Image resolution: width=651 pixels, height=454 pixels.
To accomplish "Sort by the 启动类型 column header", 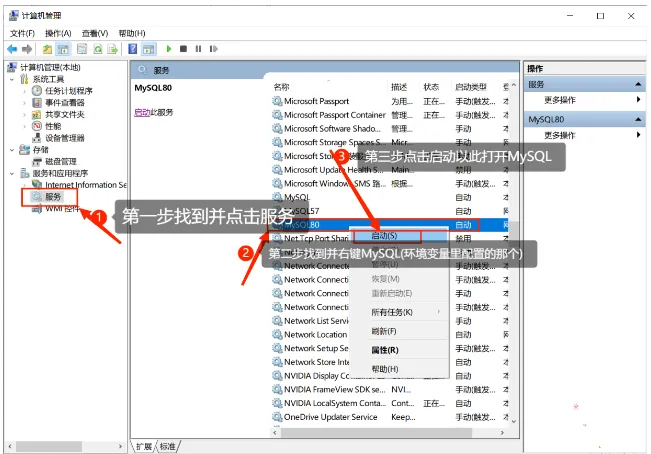I will 471,87.
